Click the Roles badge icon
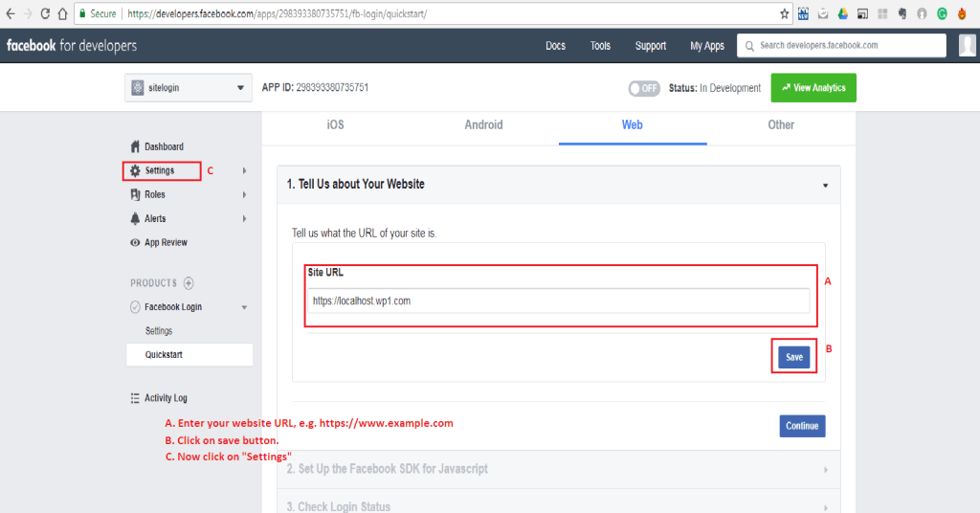Viewport: 980px width, 513px height. (x=135, y=194)
